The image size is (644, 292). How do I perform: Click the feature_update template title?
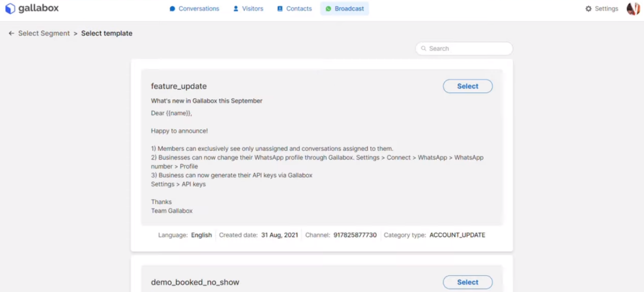179,86
